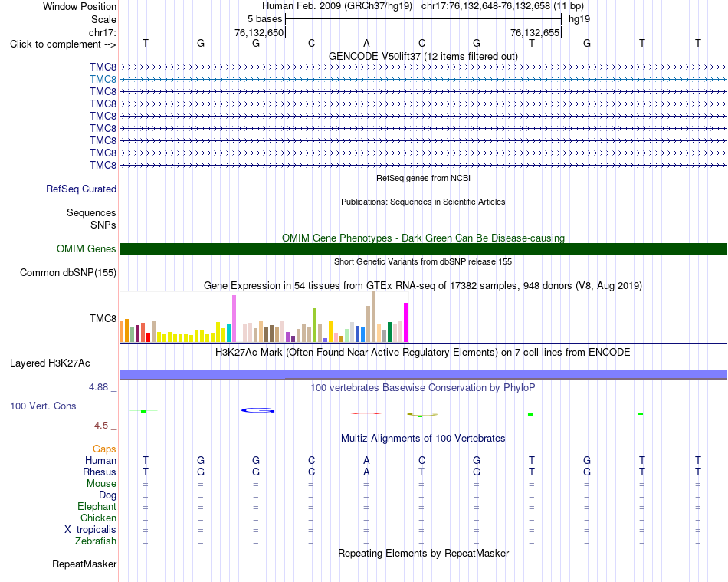This screenshot has height=582, width=728.
Task: Click the RepeatMasker left label
Action: click(x=84, y=564)
